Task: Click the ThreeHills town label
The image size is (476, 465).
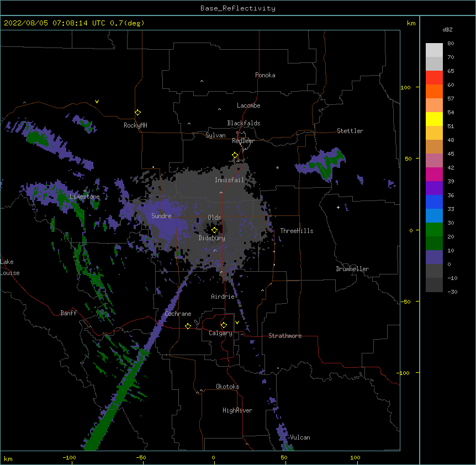Action: click(297, 231)
